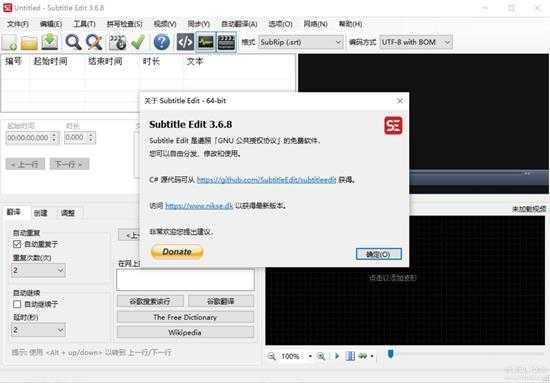Open the 编辑(E) menu
The image size is (550, 383).
pos(51,24)
